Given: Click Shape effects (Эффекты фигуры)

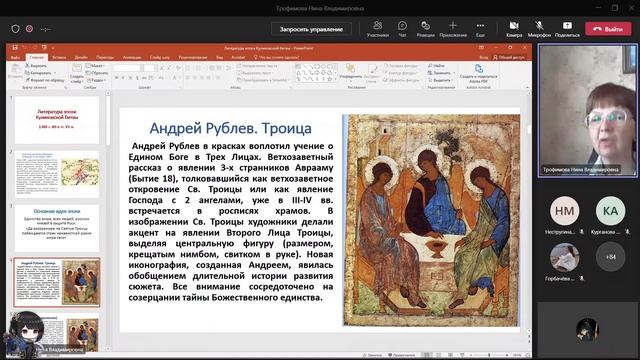Looking at the screenshot, I should 401,80.
